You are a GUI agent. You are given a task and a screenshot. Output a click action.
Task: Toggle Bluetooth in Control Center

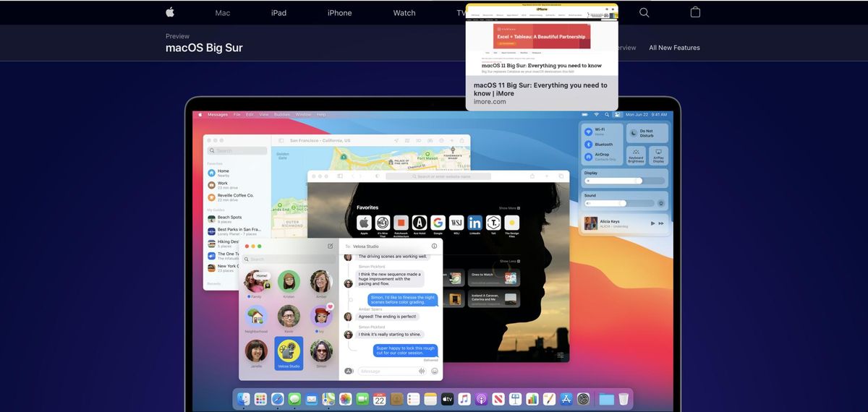587,144
